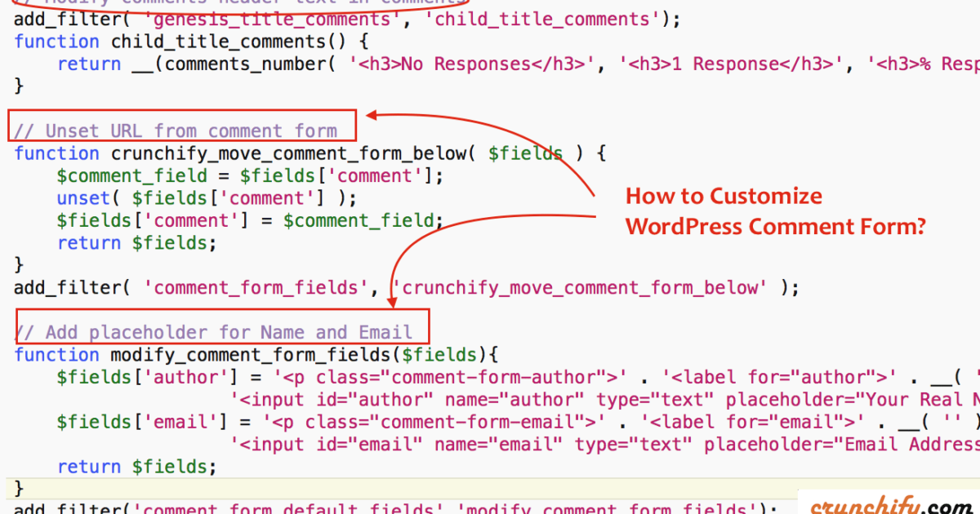The image size is (980, 514).
Task: Select the '<h3>No Responses</h3>' string
Action: coord(473,64)
